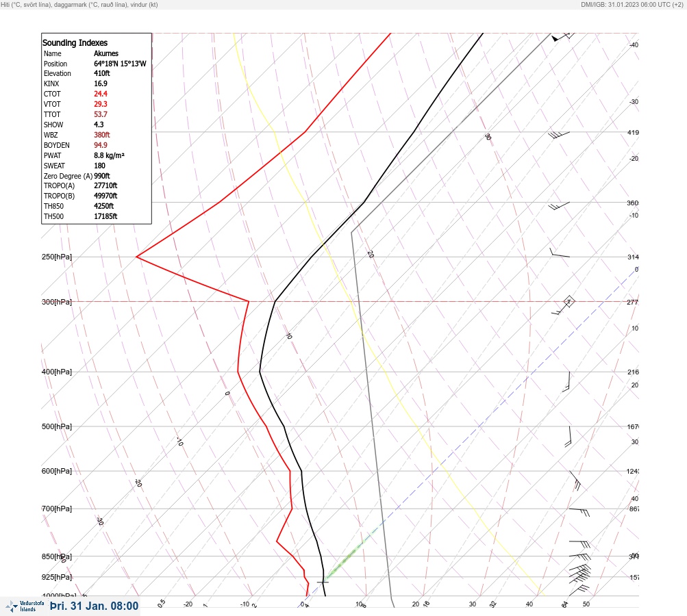Screen dimensions: 687x616
Task: Click the TH850 value '4250ft'
Action: point(104,206)
